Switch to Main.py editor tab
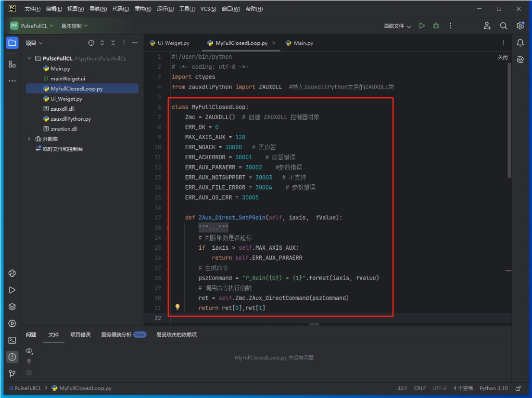532x398 pixels. pos(300,43)
